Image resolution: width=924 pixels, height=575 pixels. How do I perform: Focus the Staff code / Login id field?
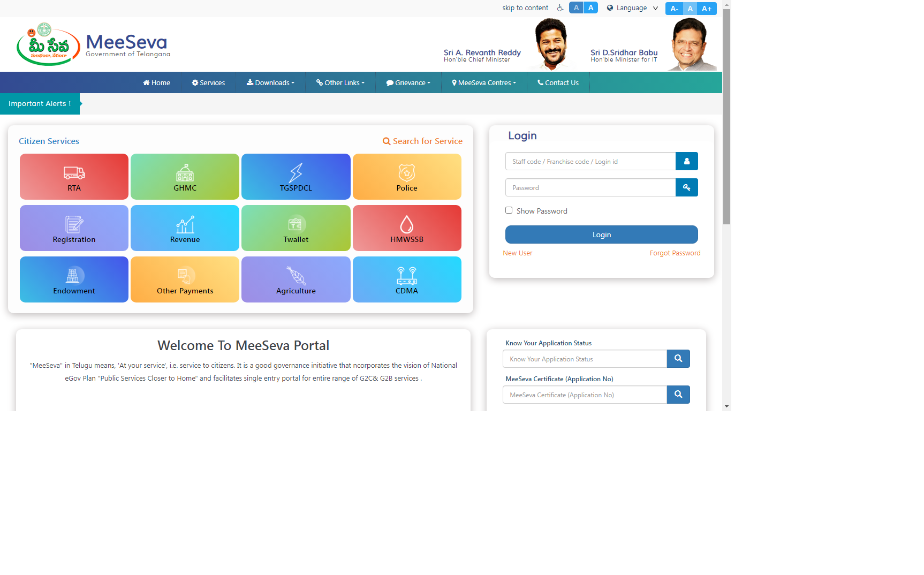click(x=590, y=161)
